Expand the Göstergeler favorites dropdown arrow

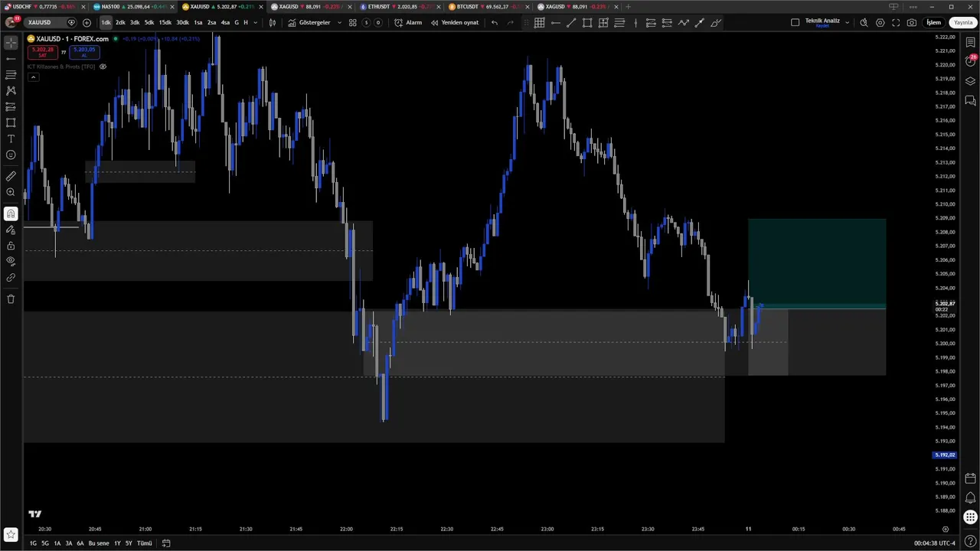339,22
